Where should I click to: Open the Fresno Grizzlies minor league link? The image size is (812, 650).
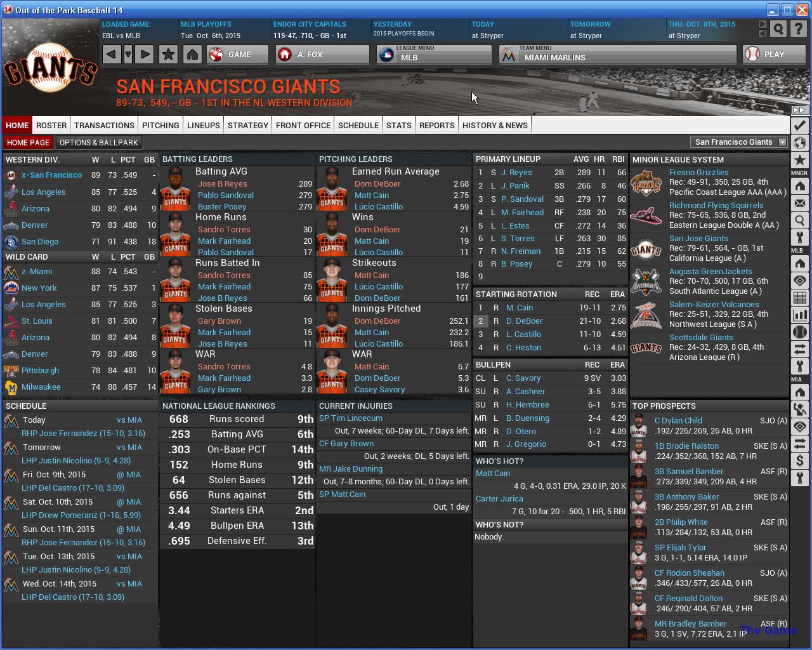pyautogui.click(x=698, y=172)
